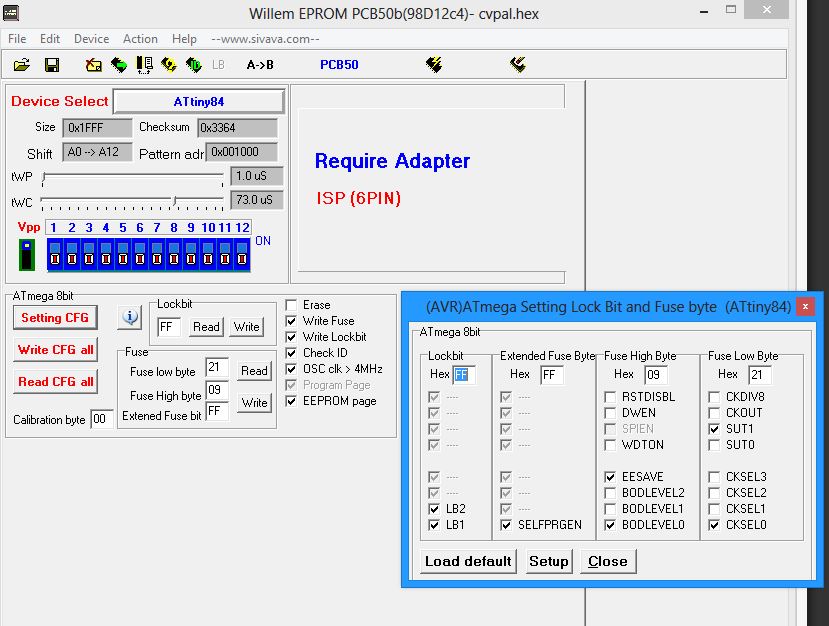Toggle the EEPROM page checkbox
The height and width of the screenshot is (626, 829).
[291, 401]
